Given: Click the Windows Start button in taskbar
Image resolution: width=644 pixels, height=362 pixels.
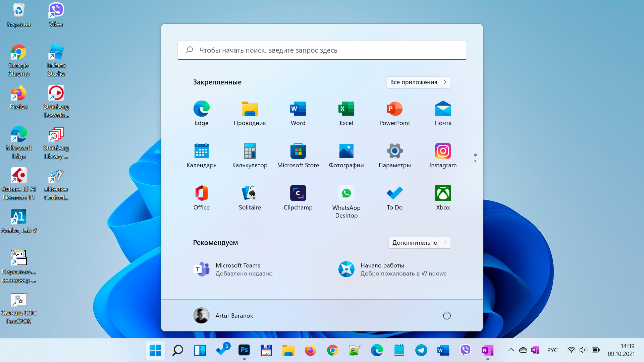Looking at the screenshot, I should [155, 350].
